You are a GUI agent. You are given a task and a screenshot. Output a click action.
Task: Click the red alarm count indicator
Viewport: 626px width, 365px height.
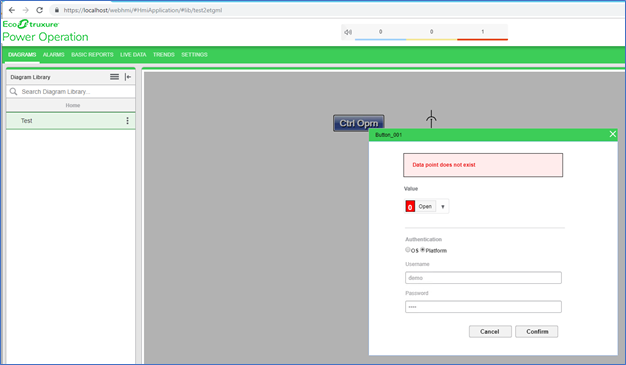pyautogui.click(x=482, y=32)
